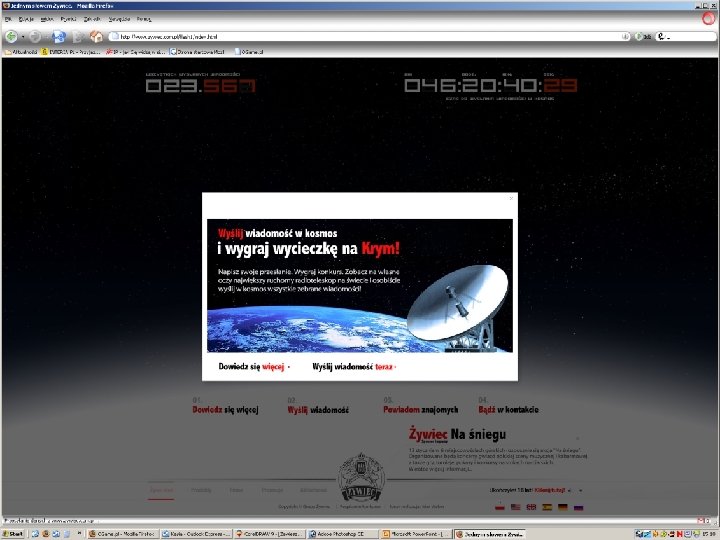Click the radiotelescope banner image

pyautogui.click(x=360, y=286)
